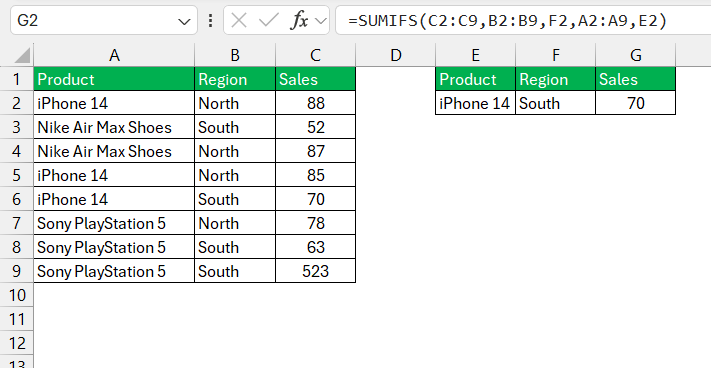Select cell A2 iPhone 14
Image resolution: width=711 pixels, height=368 pixels.
point(114,103)
